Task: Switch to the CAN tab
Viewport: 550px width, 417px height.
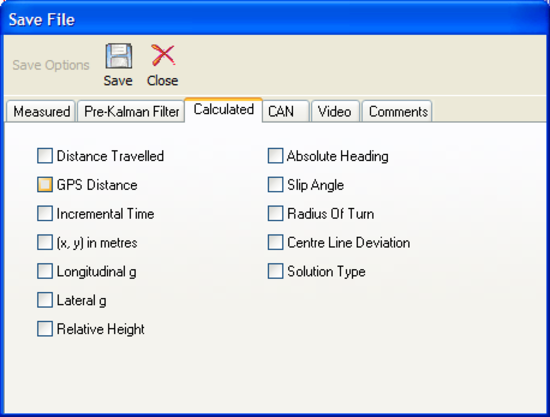Action: 286,112
